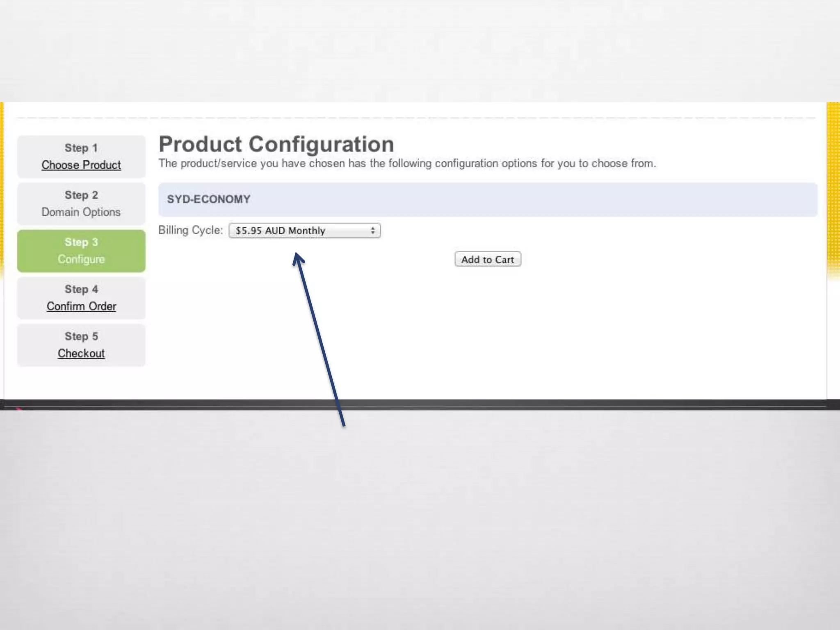This screenshot has height=630, width=840.
Task: Click the Product Configuration heading
Action: pyautogui.click(x=276, y=144)
